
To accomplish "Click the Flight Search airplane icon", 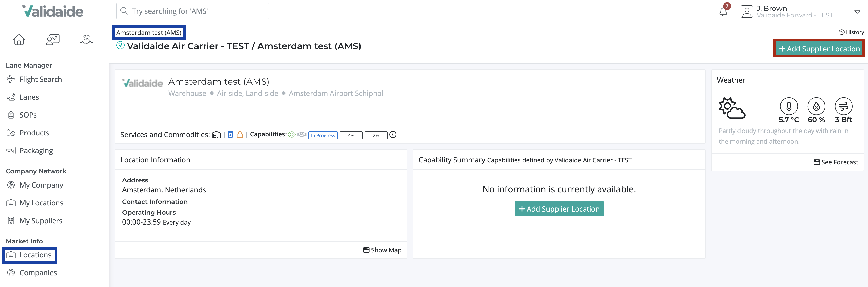I will 11,79.
